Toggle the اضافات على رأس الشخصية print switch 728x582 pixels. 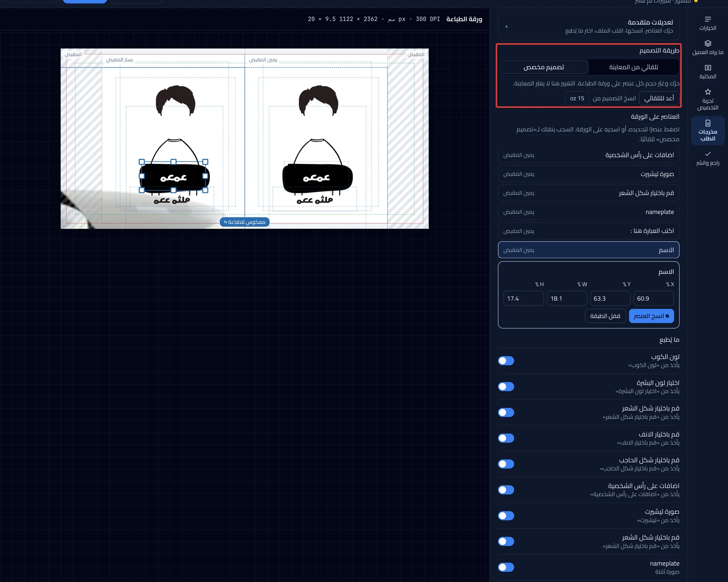coord(506,490)
